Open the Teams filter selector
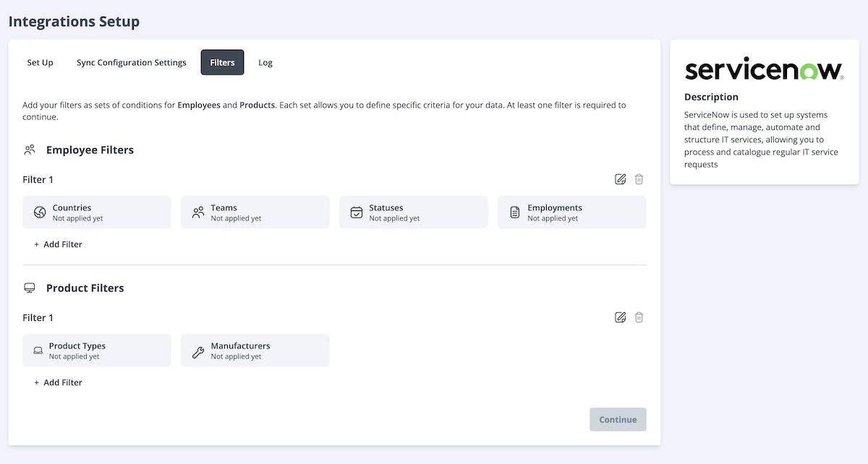 pyautogui.click(x=255, y=212)
